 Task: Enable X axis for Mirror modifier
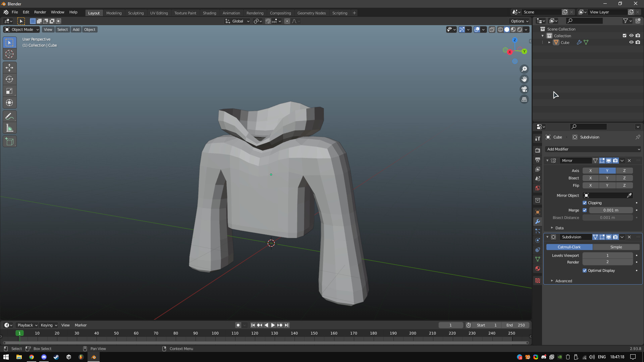[x=590, y=171]
